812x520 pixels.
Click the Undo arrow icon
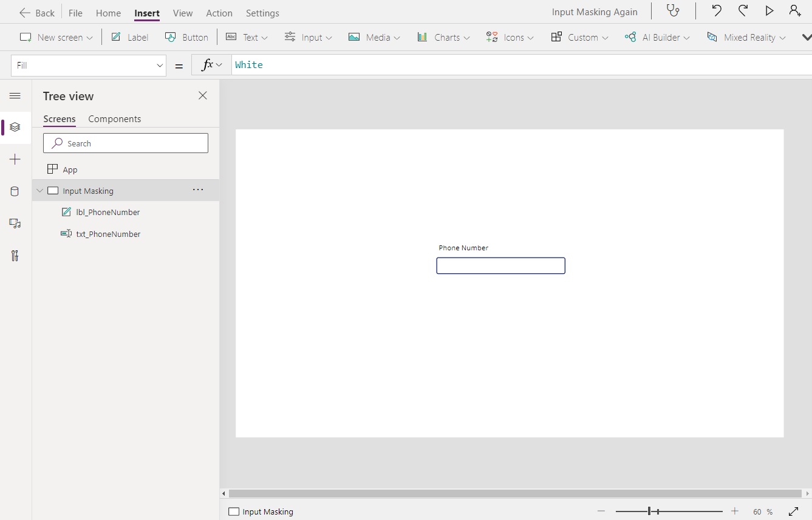(x=717, y=11)
